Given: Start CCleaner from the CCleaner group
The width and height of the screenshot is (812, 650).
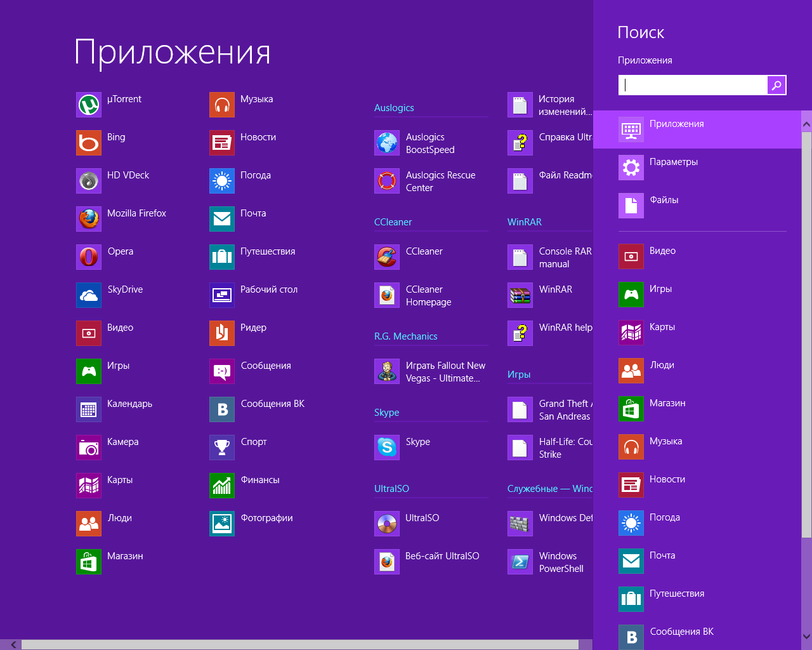Looking at the screenshot, I should [x=387, y=257].
